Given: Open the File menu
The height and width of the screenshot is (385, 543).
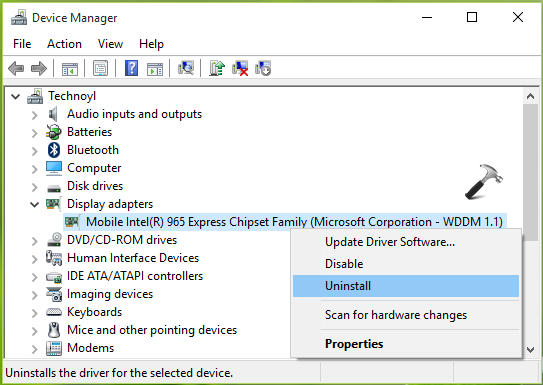Looking at the screenshot, I should pyautogui.click(x=22, y=44).
